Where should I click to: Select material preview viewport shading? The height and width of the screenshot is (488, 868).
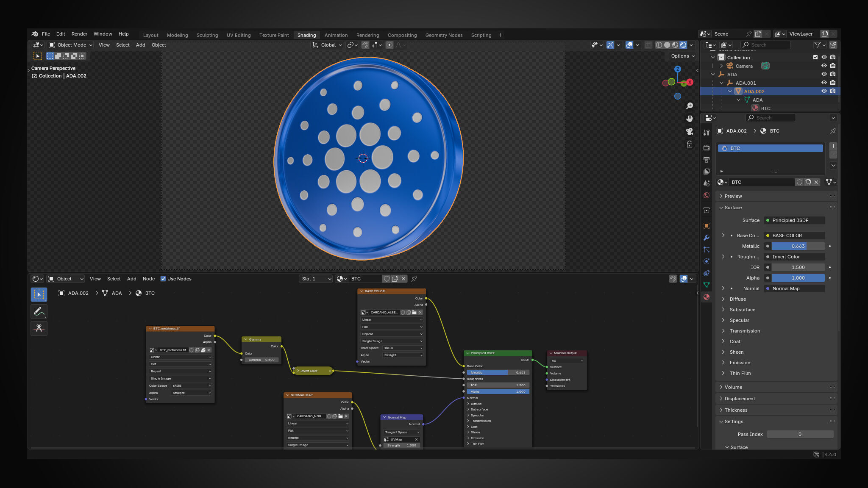[x=675, y=45]
